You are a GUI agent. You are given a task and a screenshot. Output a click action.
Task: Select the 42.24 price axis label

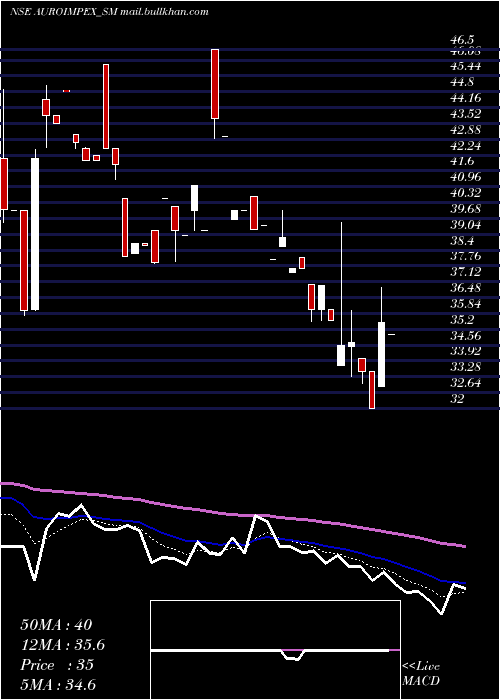coord(466,146)
